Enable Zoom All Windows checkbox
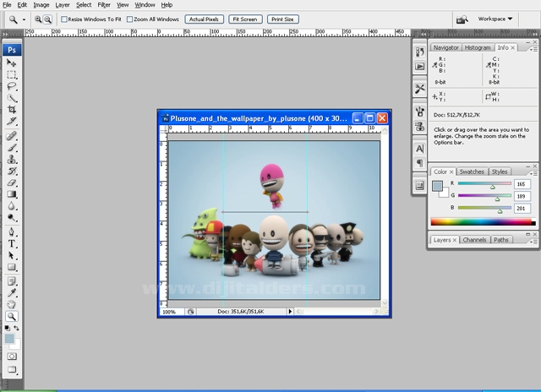The width and height of the screenshot is (541, 392). click(129, 19)
